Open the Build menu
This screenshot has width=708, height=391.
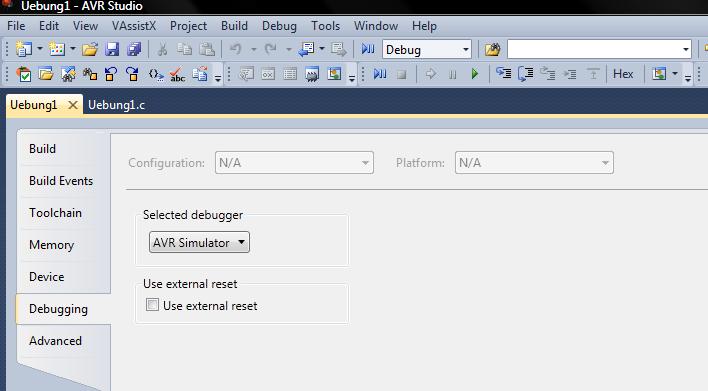(x=234, y=26)
